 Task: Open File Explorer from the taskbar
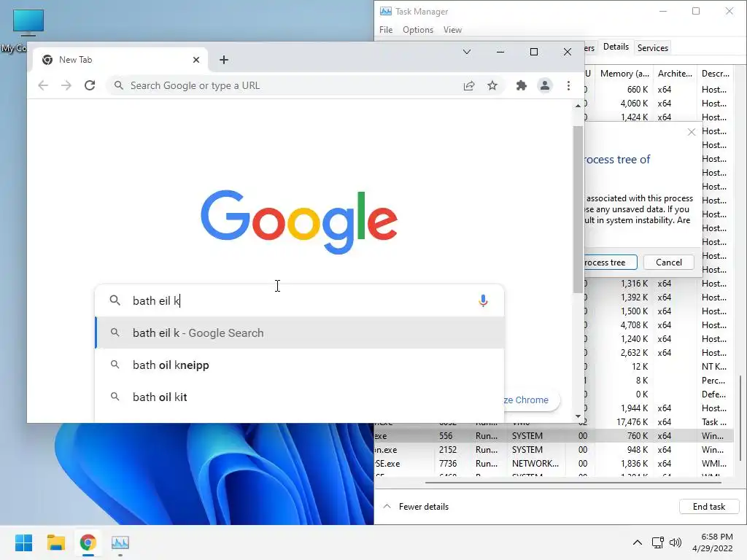pos(55,542)
